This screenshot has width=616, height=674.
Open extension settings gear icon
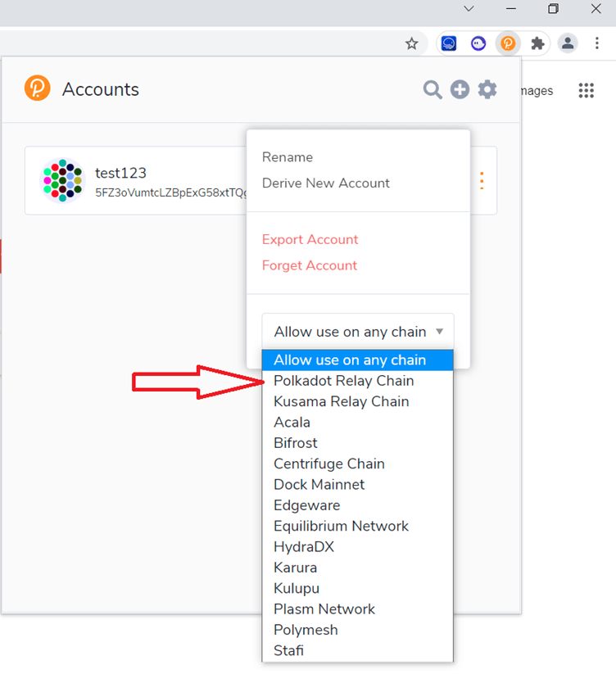click(487, 89)
